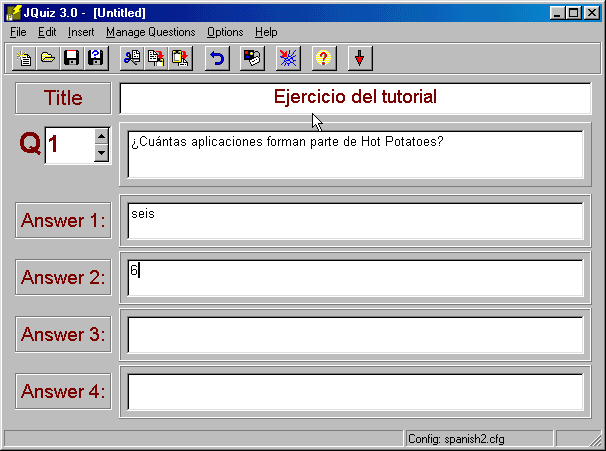
Task: Click the 'Answer 4:' label
Action: pos(63,391)
